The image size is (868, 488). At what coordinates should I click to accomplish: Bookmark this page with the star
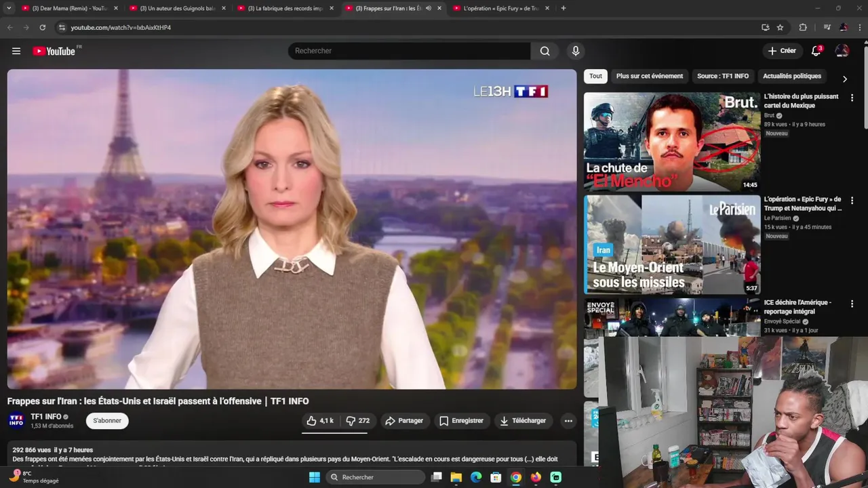click(x=780, y=28)
